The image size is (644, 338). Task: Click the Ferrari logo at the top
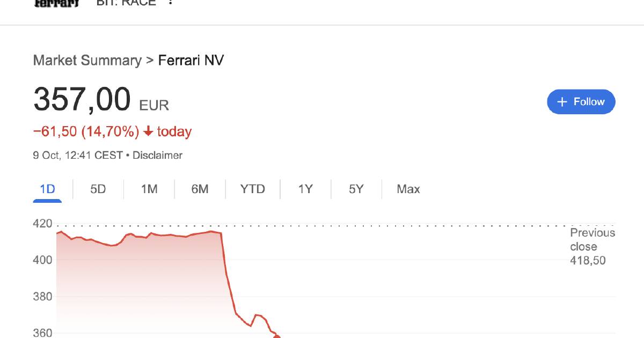pyautogui.click(x=56, y=3)
